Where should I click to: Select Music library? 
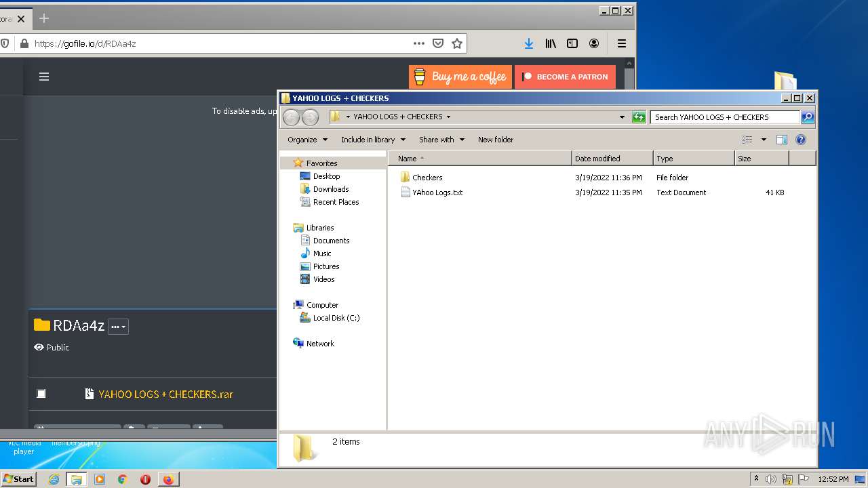point(322,253)
